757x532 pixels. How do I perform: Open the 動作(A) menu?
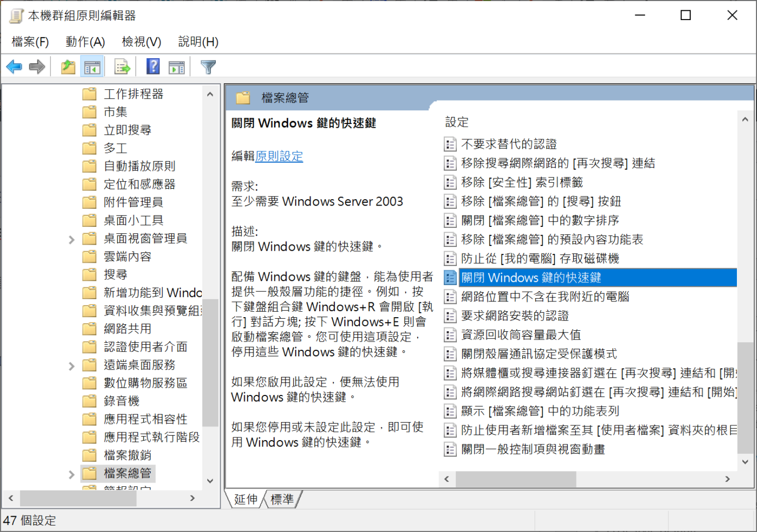tap(85, 42)
